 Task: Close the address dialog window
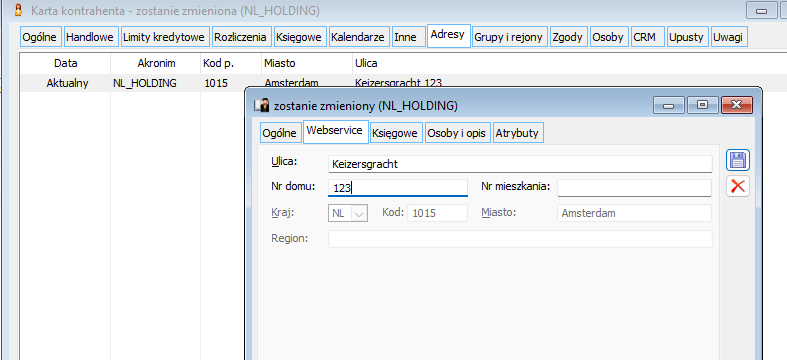pyautogui.click(x=736, y=105)
